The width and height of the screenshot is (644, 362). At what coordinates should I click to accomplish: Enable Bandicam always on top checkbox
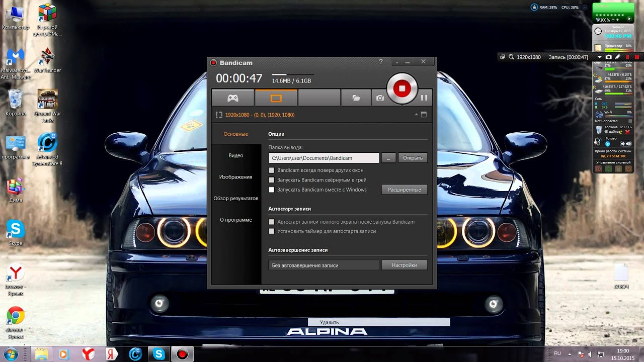tap(272, 170)
